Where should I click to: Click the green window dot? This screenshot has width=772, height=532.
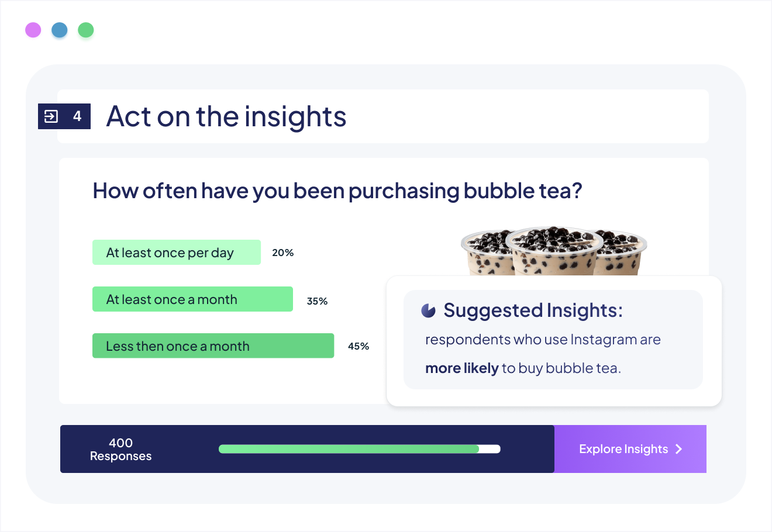tap(86, 30)
